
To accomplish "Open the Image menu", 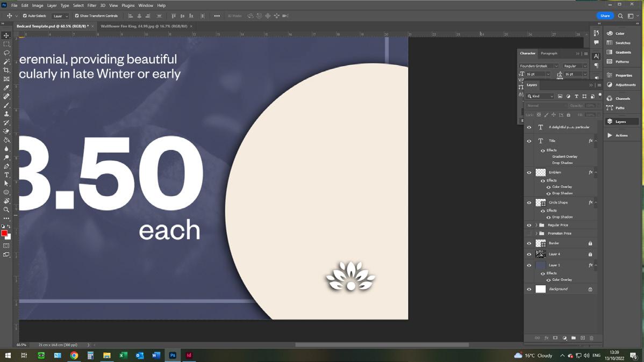I will 38,5.
